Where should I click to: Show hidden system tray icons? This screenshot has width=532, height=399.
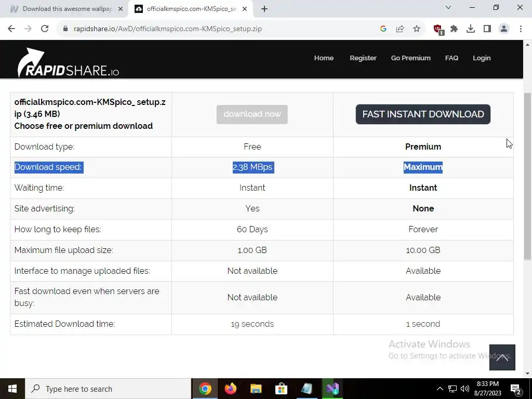440,389
